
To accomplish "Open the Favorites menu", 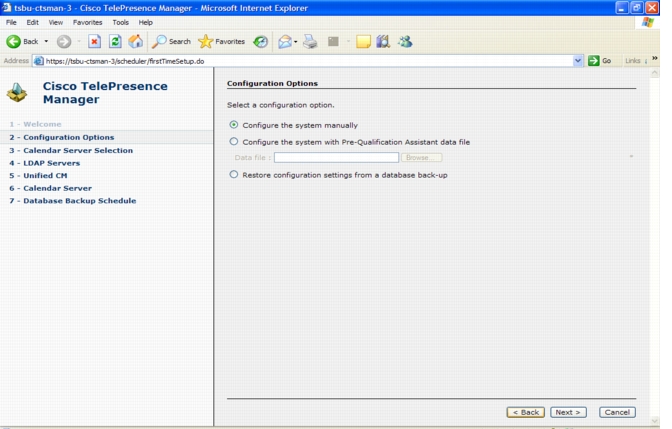I will [87, 22].
